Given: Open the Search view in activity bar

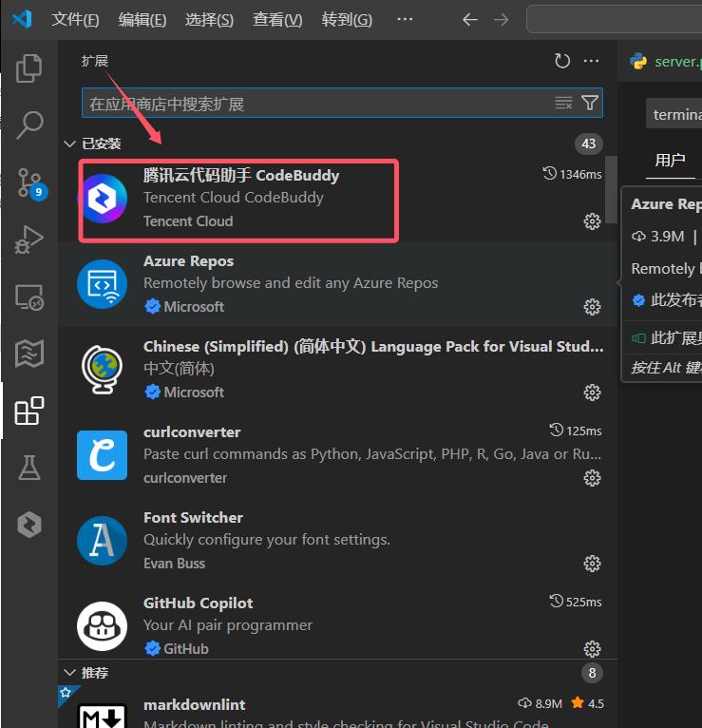Looking at the screenshot, I should coord(29,125).
